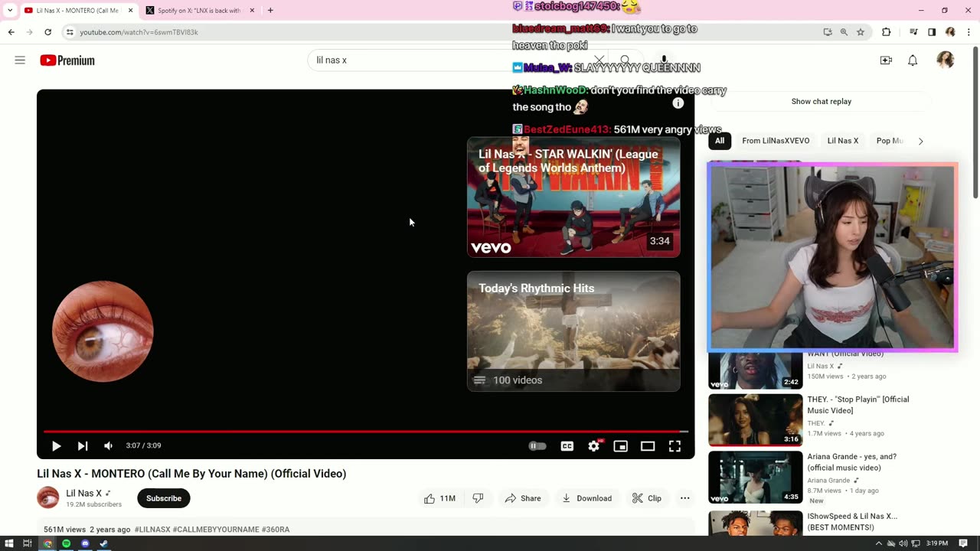
Task: Open Spotify from the taskbar
Action: click(x=66, y=543)
